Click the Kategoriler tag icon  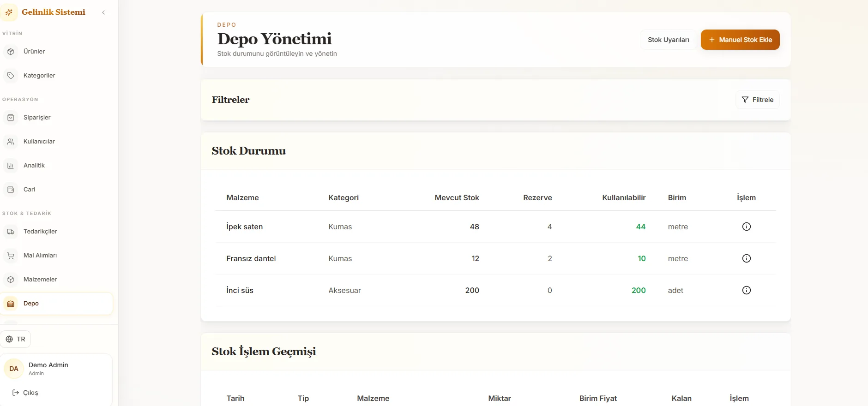click(11, 76)
